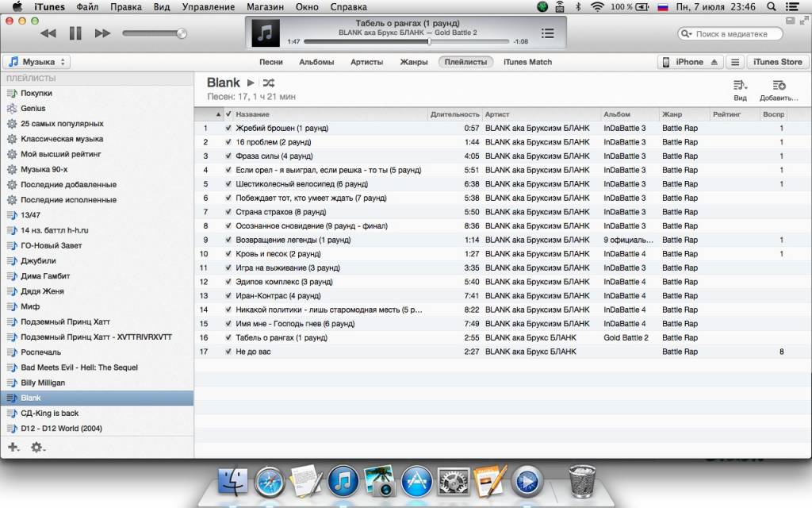The height and width of the screenshot is (508, 812).
Task: Switch to the Песни tab
Action: click(271, 62)
